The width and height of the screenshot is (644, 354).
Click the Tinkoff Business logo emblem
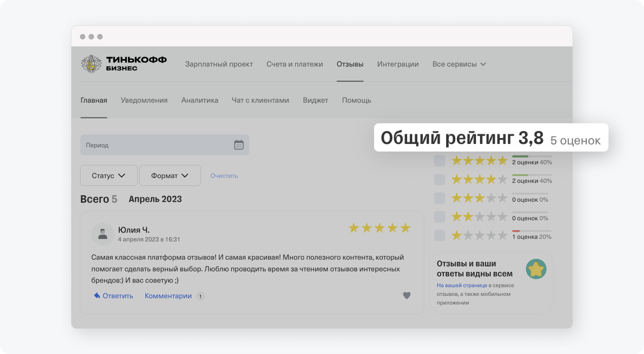pyautogui.click(x=91, y=64)
